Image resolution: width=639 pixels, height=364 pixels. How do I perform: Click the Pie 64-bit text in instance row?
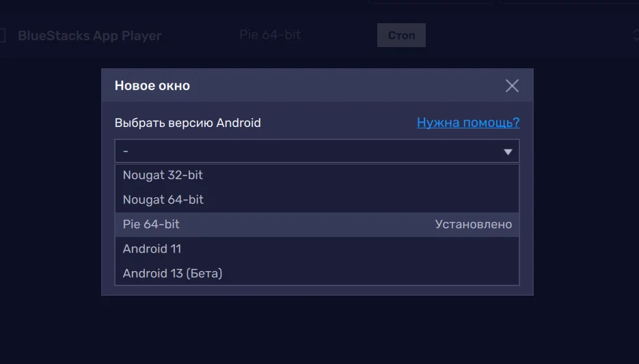pos(269,35)
